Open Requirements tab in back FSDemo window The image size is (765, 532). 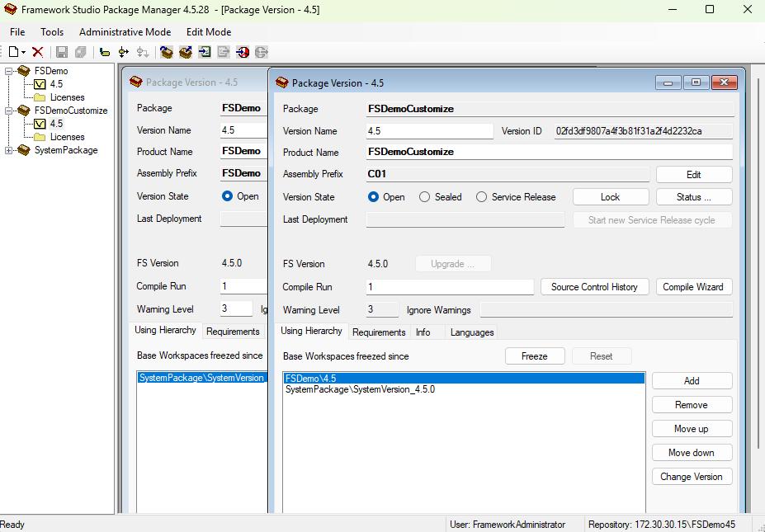point(233,332)
